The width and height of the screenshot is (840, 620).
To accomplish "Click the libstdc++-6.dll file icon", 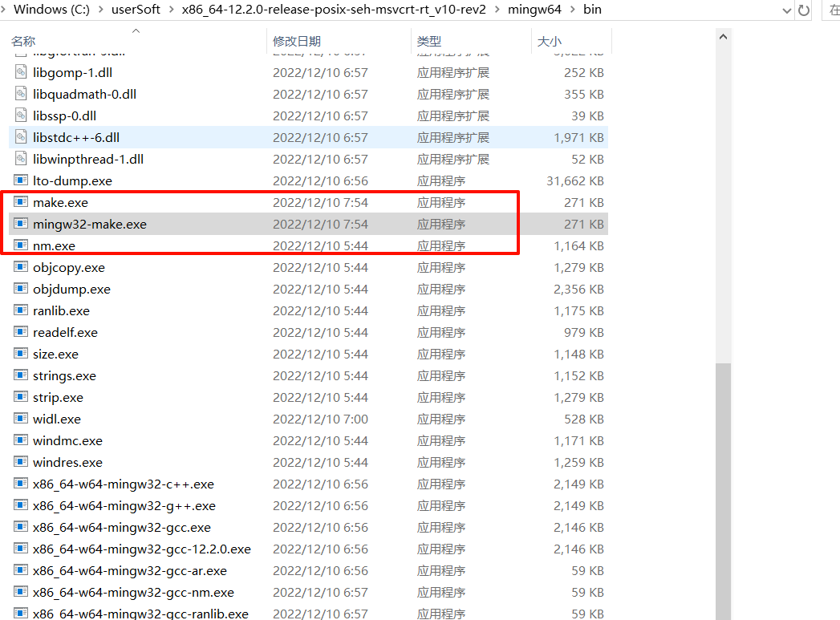I will coord(19,137).
